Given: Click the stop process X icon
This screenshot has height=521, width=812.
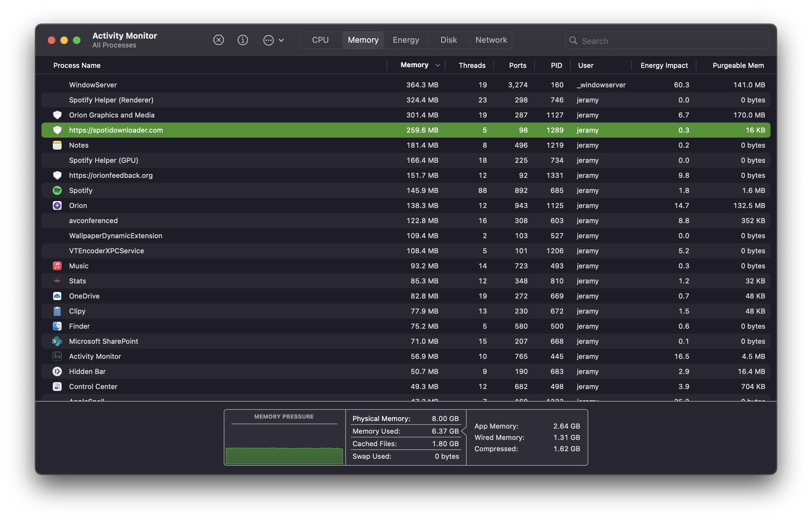Looking at the screenshot, I should [219, 40].
